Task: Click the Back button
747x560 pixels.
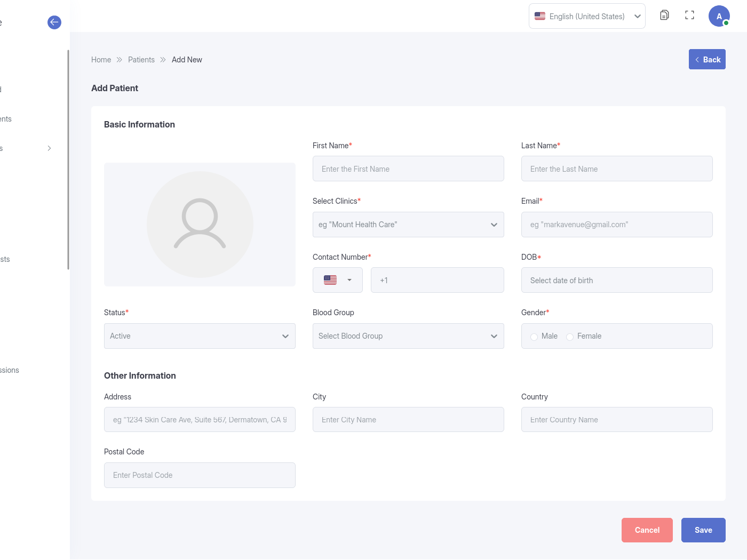Action: (x=707, y=59)
